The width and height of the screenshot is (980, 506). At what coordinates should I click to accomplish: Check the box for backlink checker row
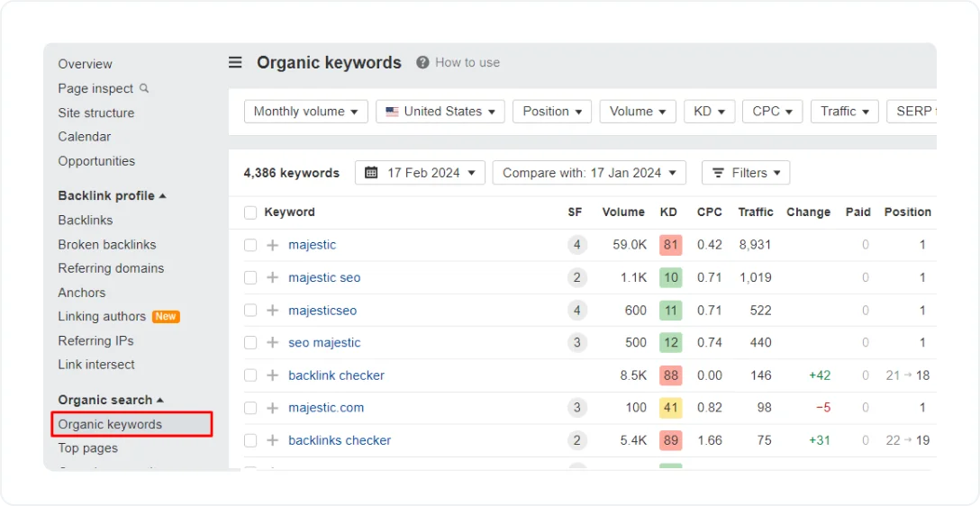click(x=250, y=375)
